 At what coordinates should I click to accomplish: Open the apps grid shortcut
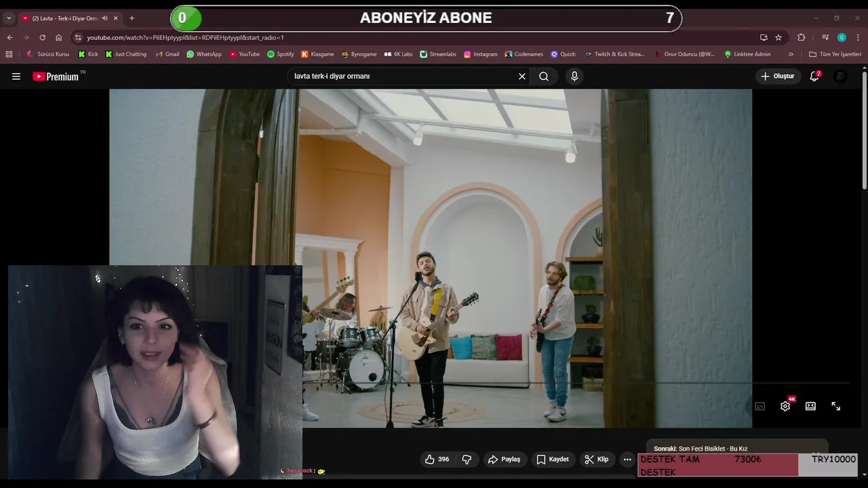9,54
